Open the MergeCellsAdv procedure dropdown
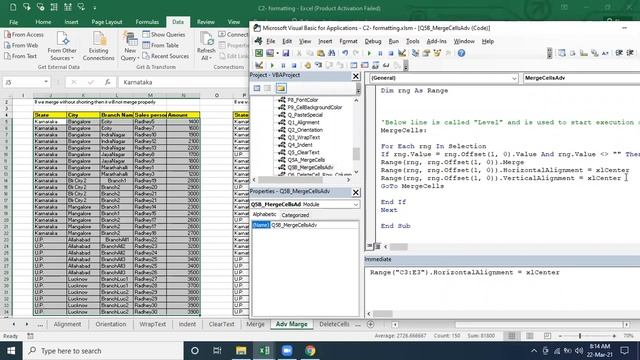 pyautogui.click(x=582, y=78)
